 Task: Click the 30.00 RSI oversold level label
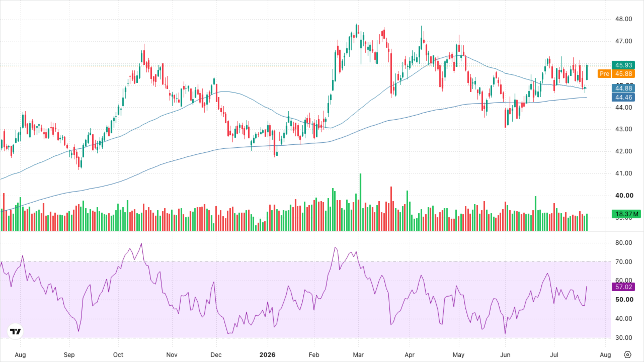(x=624, y=338)
